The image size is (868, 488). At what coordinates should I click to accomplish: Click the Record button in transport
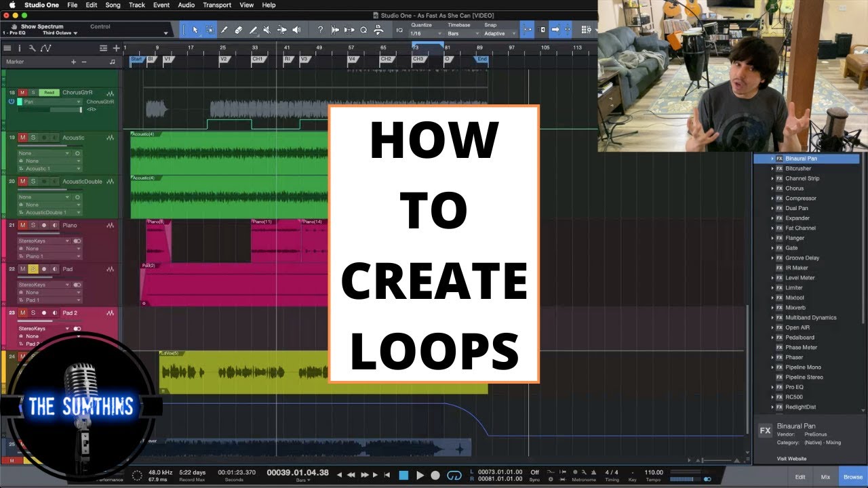click(x=435, y=475)
